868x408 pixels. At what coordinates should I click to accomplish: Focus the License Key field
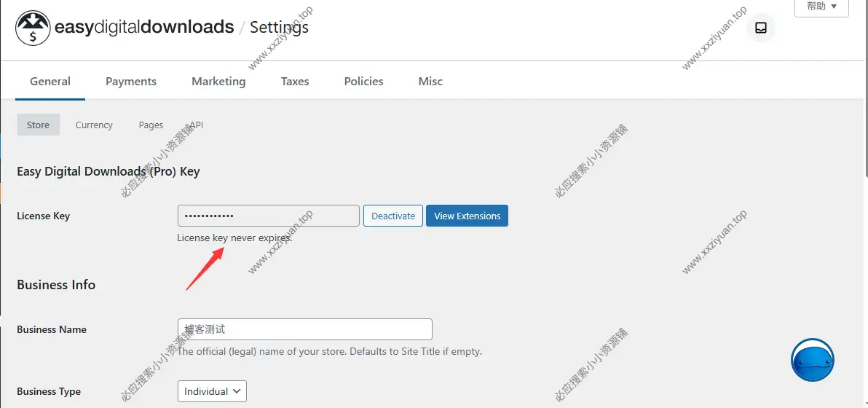pos(268,216)
